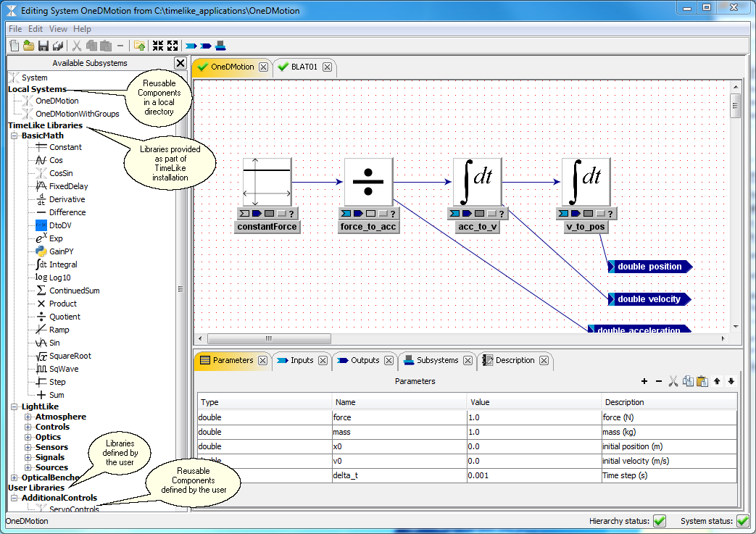Click the folder with green up-arrow icon

[139, 46]
